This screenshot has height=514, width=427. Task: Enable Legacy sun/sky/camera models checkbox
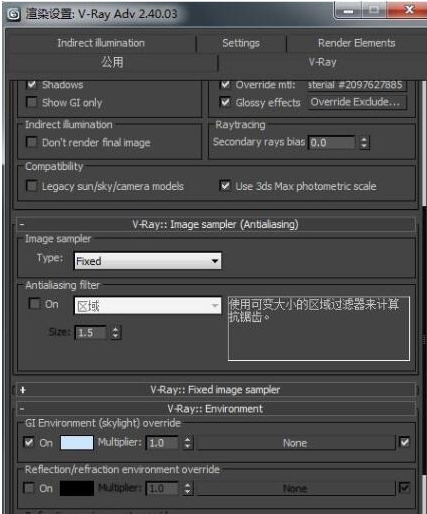[32, 185]
